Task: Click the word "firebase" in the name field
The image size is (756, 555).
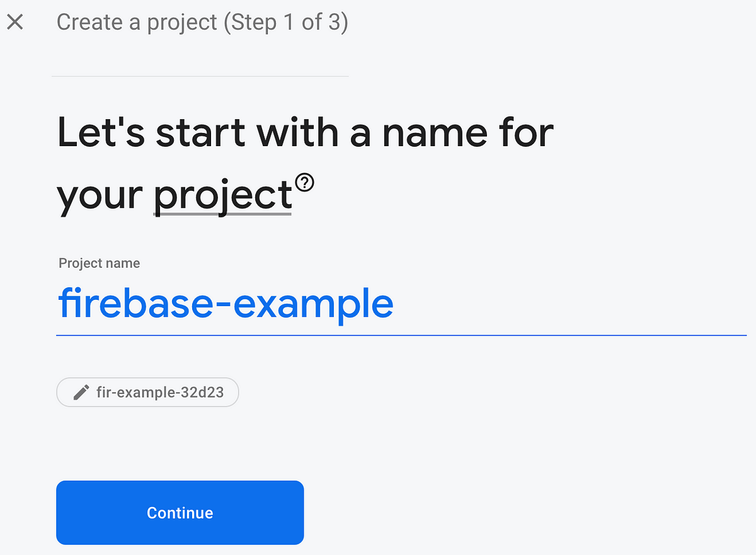Action: point(140,302)
